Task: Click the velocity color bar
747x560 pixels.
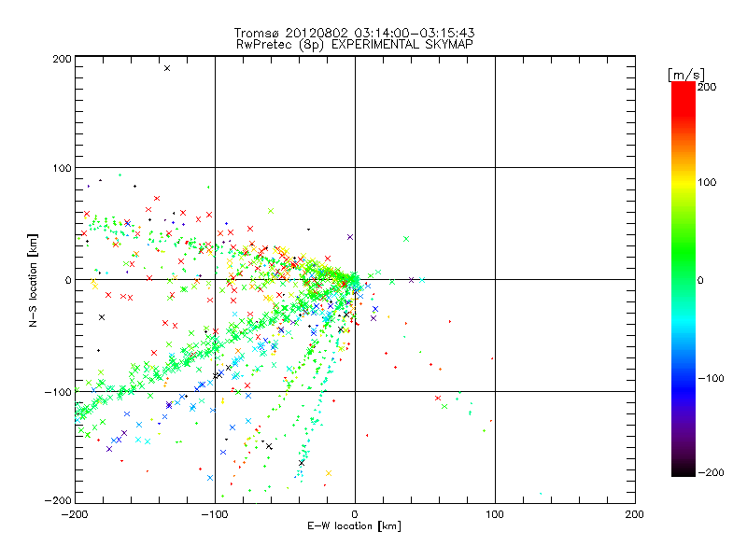Action: [684, 279]
